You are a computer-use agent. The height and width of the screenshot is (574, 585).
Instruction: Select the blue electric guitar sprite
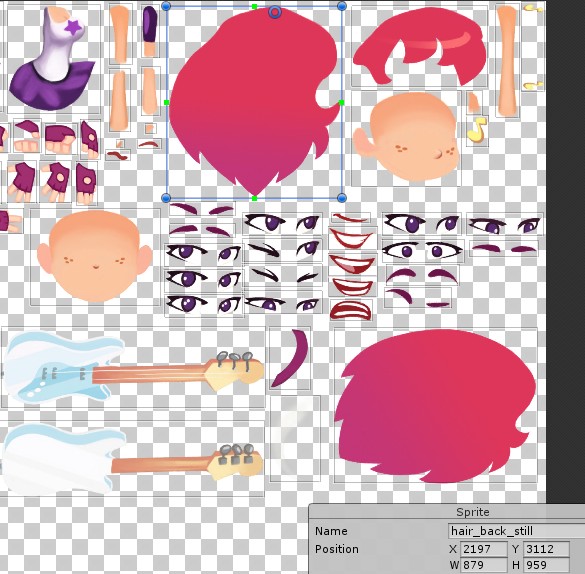[x=132, y=367]
